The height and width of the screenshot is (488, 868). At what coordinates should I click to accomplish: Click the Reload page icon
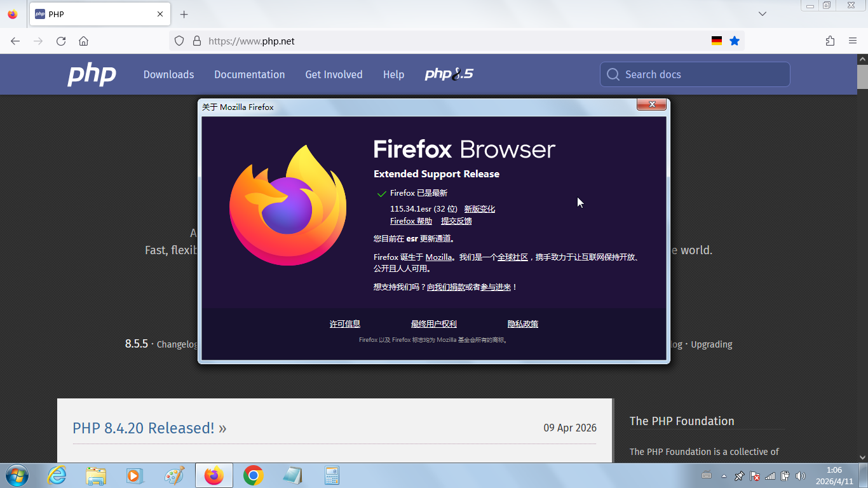(x=61, y=41)
